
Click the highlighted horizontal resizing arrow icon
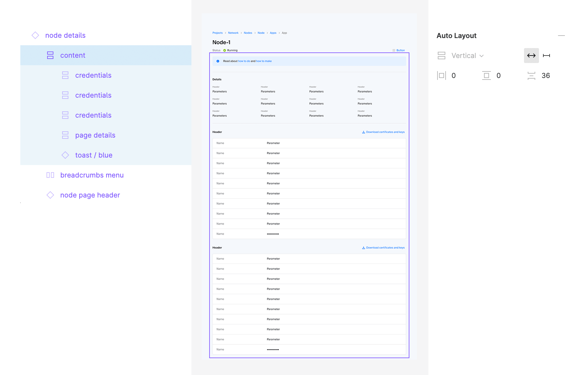pos(531,56)
